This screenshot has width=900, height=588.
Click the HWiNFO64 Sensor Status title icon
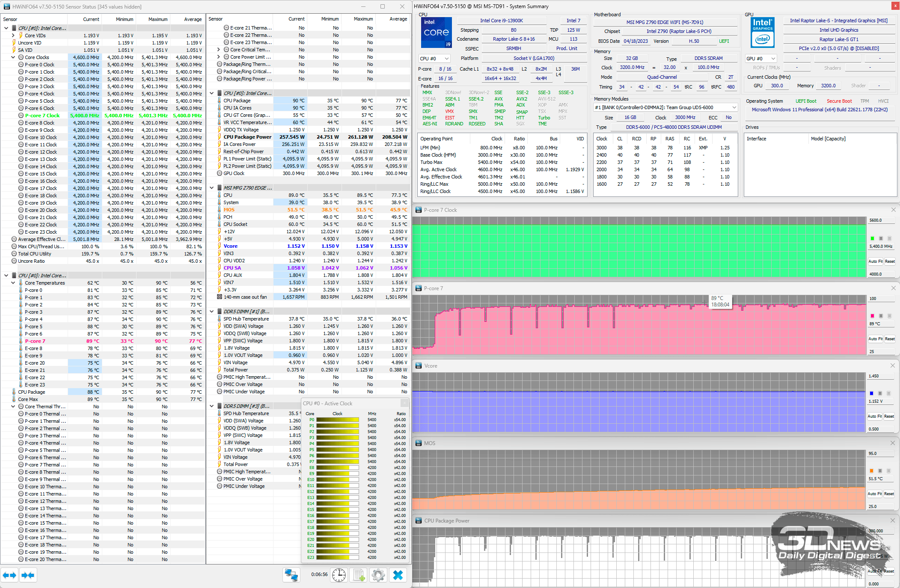click(6, 6)
